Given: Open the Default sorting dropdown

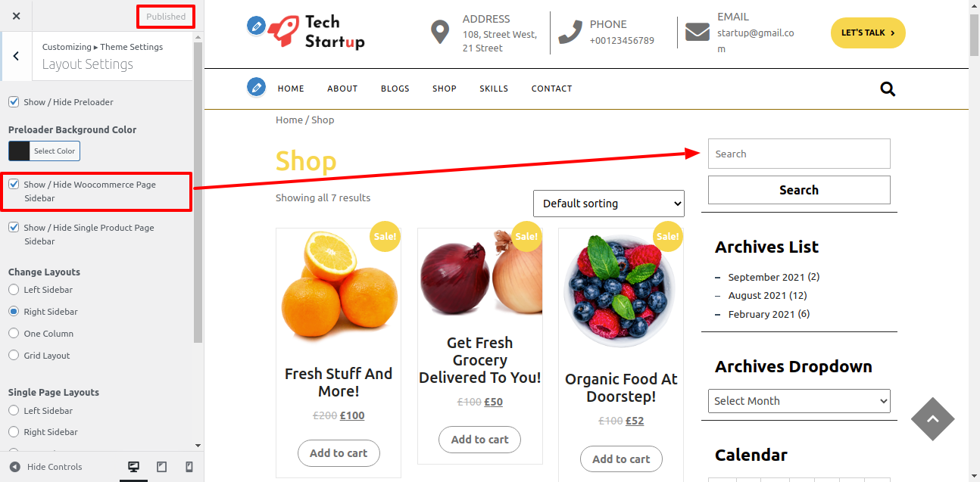Looking at the screenshot, I should 609,204.
